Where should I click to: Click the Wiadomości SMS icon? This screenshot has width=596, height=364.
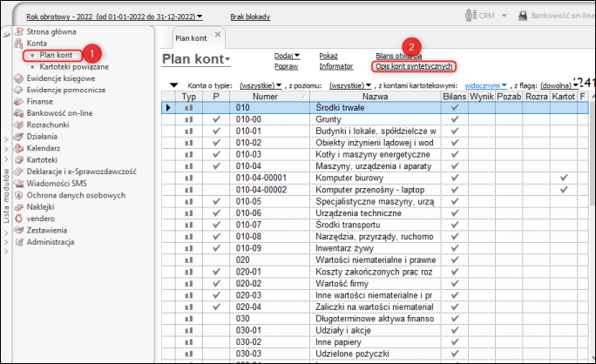18,184
